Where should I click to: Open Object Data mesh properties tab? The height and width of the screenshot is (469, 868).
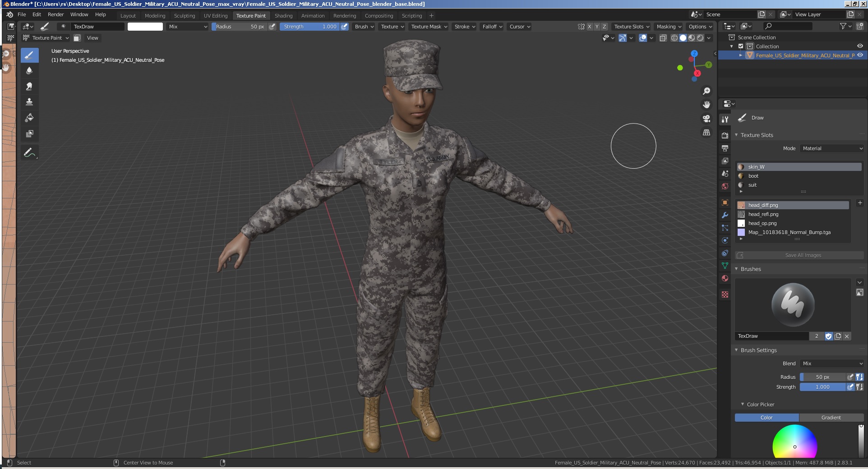click(725, 266)
